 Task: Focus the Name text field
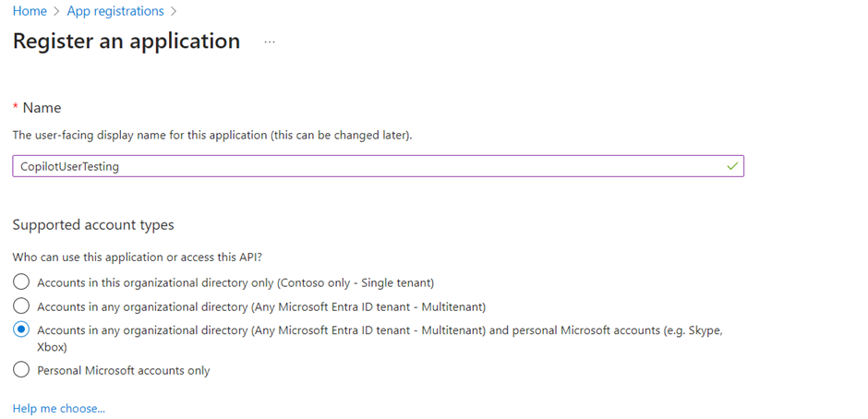tap(369, 166)
